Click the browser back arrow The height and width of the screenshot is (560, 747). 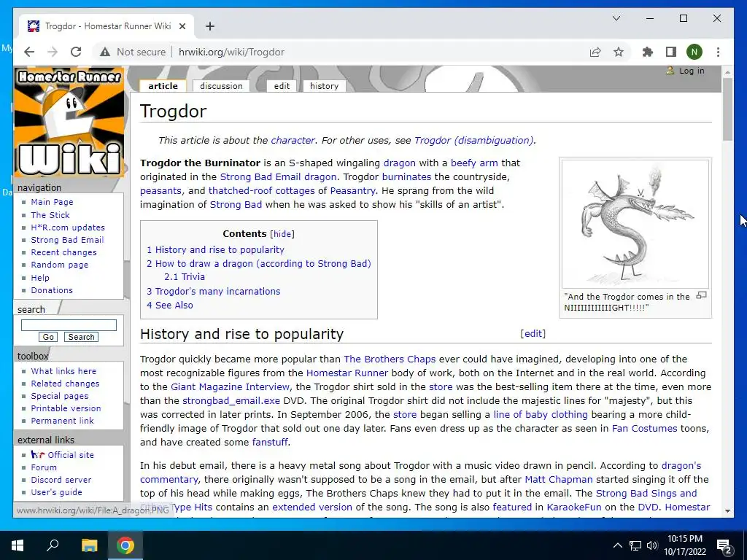(x=29, y=52)
